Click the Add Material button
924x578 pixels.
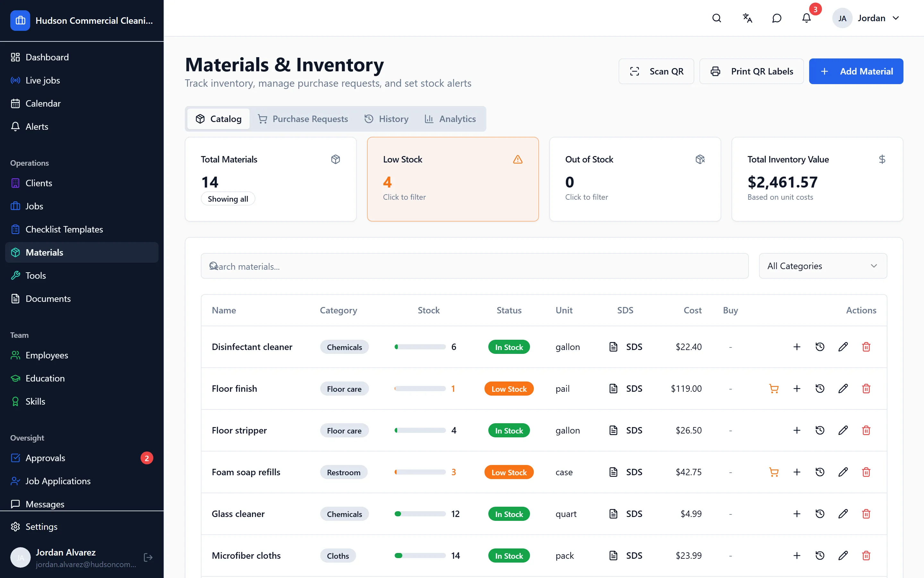[856, 72]
